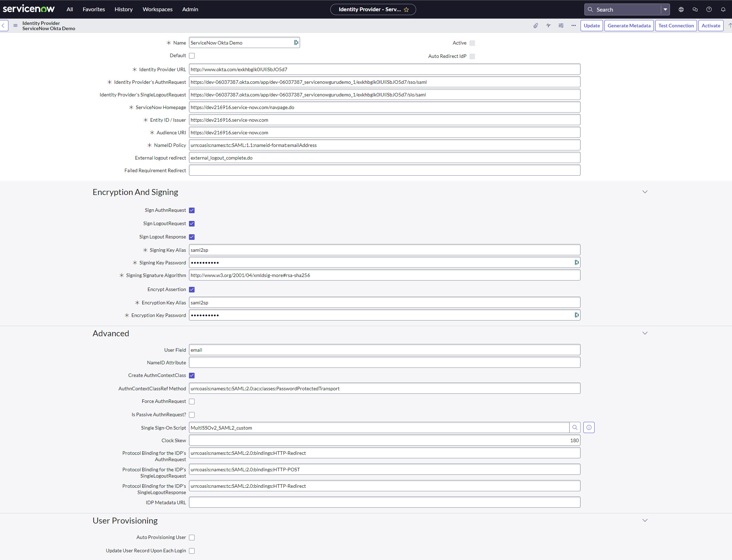The height and width of the screenshot is (560, 732).
Task: Disable the Encrypt Assertion checkbox
Action: pyautogui.click(x=192, y=290)
